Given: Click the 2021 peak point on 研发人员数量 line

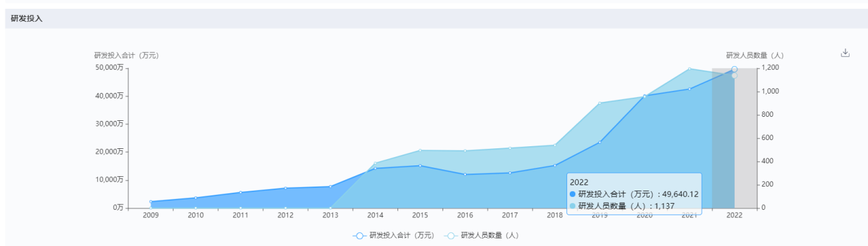Looking at the screenshot, I should (689, 68).
